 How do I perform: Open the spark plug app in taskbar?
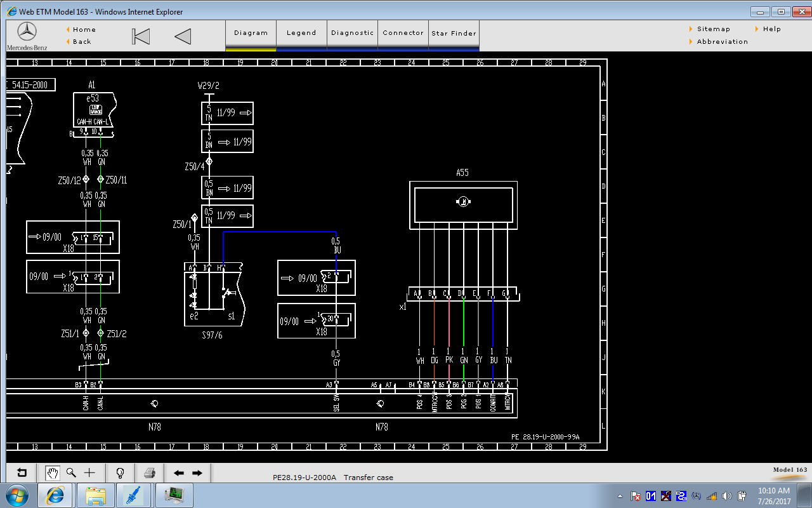pos(134,495)
